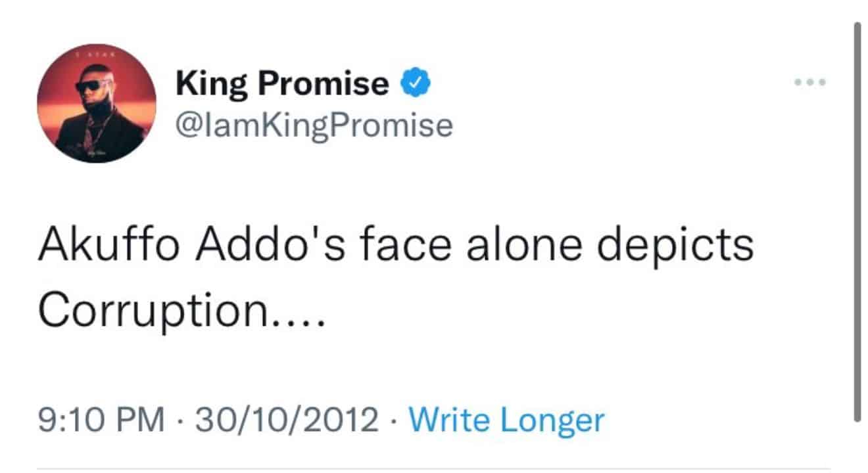
Task: Click the "Write Longer" link
Action: [x=506, y=420]
